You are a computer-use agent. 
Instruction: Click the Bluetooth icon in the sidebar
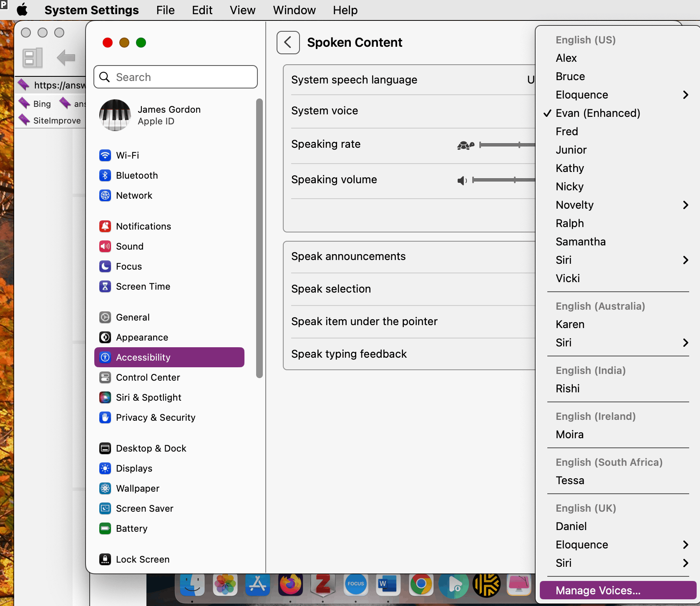click(105, 175)
